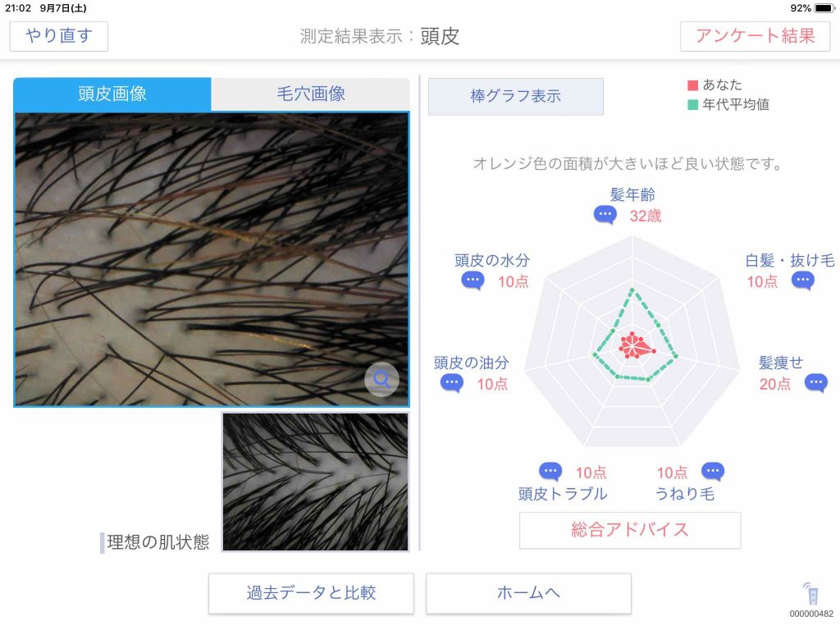This screenshot has height=630, width=840.
Task: Open the 白髪・抜け毛 comment bubble
Action: [802, 281]
